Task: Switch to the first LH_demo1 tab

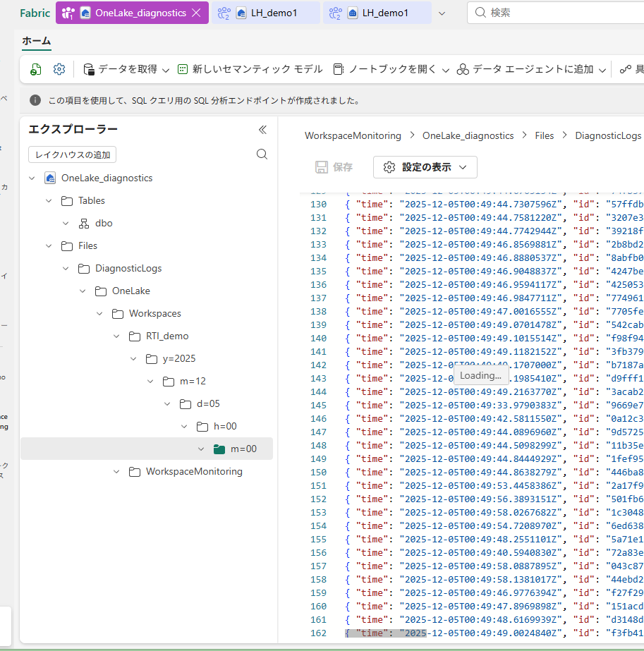Action: tap(266, 13)
